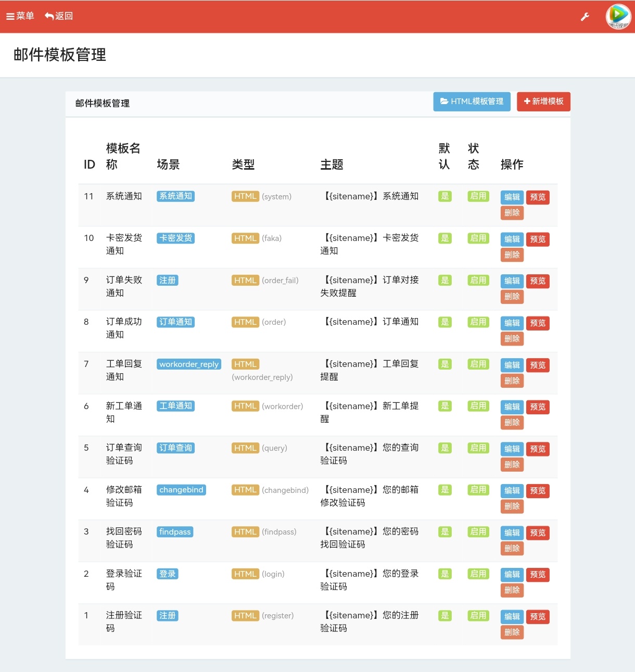The width and height of the screenshot is (635, 672).
Task: Edit the 订单查询验证码 template
Action: pos(512,449)
